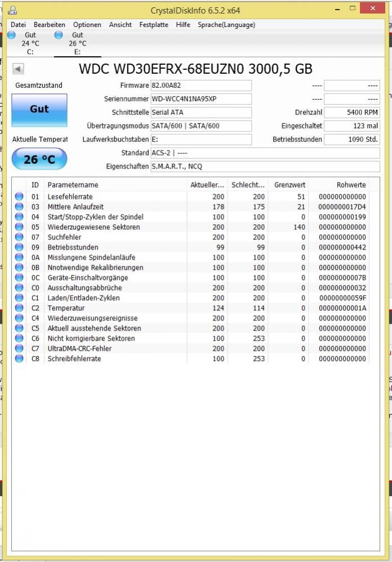Select the UltraDMA-CRC-Fehler parameter name
The height and width of the screenshot is (562, 392).
[79, 349]
